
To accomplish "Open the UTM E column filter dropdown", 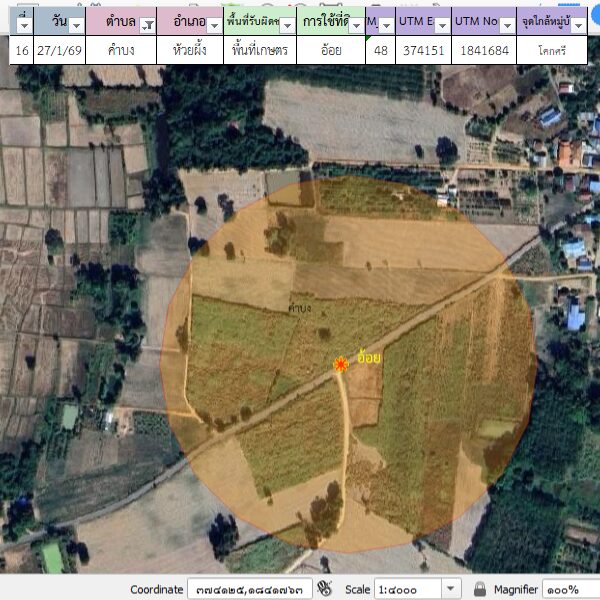I will coord(440,23).
